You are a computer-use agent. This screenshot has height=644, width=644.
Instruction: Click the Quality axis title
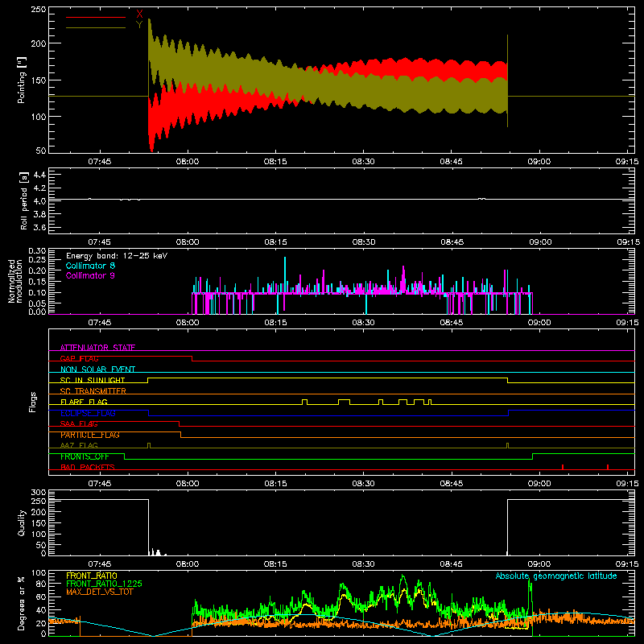pos(22,522)
